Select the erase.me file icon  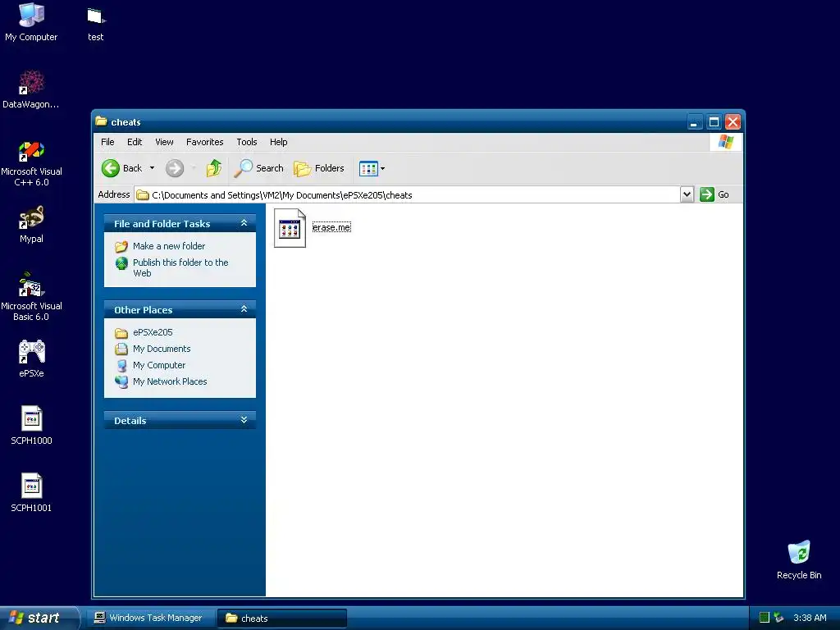click(290, 228)
